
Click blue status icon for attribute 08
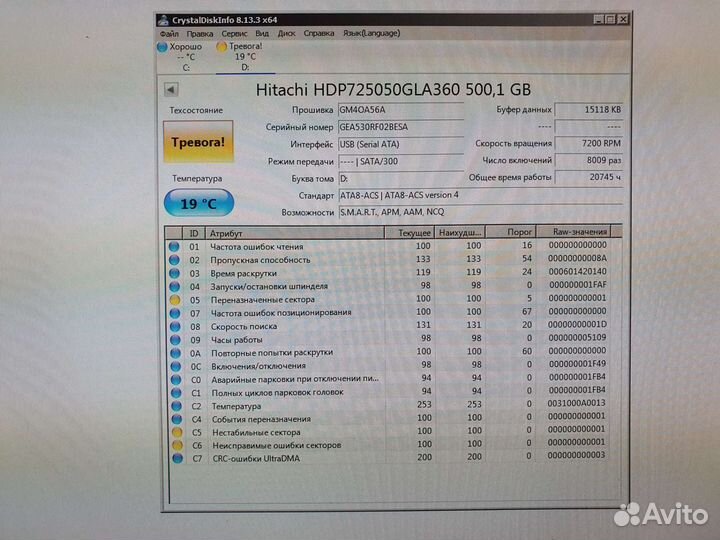tap(175, 326)
